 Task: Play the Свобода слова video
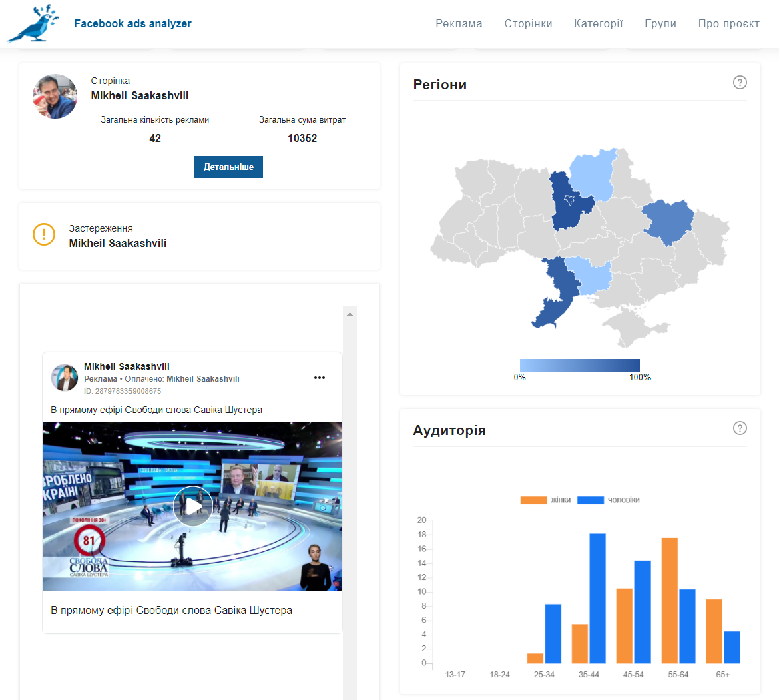[x=193, y=506]
